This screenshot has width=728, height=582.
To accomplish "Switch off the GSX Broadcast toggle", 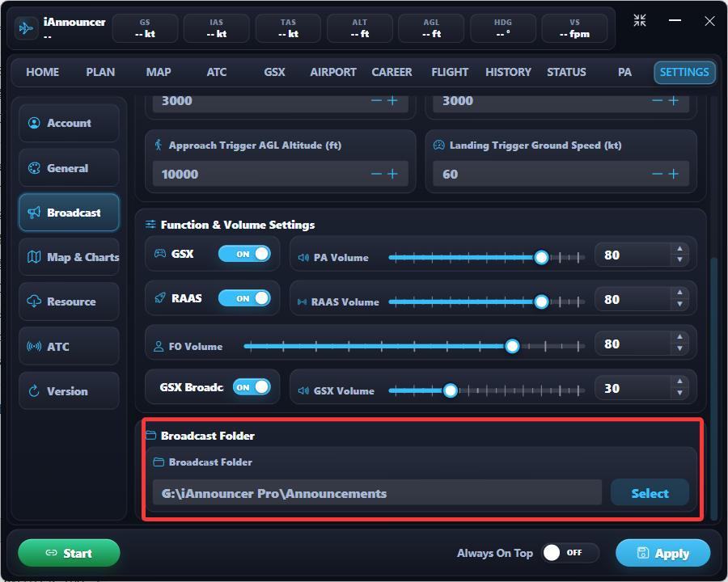I will coord(252,387).
